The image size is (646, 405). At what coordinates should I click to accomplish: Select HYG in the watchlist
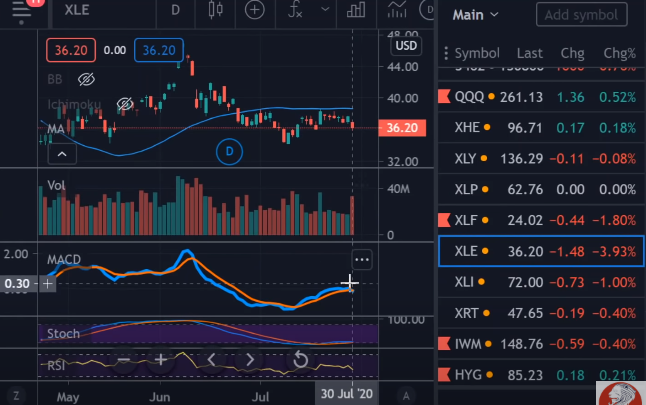[541, 375]
